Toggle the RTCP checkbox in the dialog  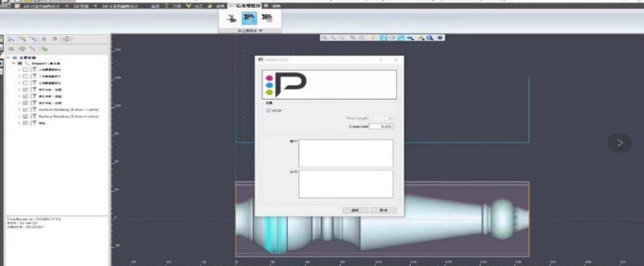pyautogui.click(x=268, y=110)
